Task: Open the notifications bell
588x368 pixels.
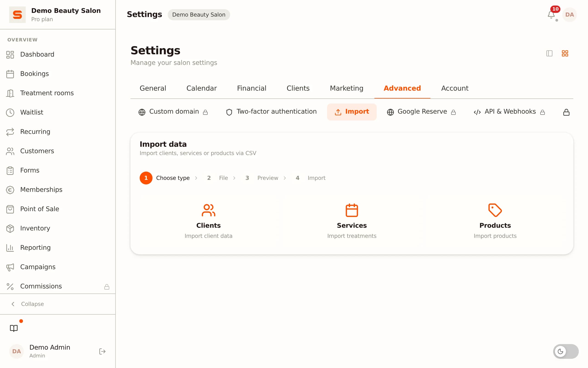Action: 551,15
